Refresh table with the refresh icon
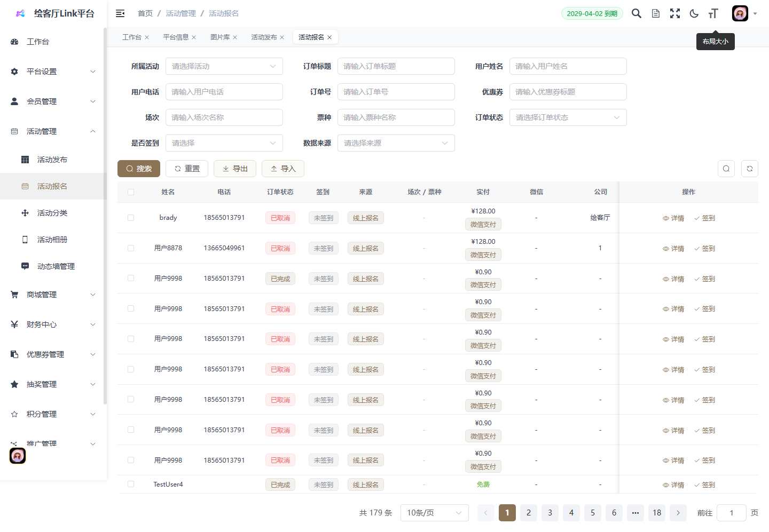 pyautogui.click(x=750, y=169)
